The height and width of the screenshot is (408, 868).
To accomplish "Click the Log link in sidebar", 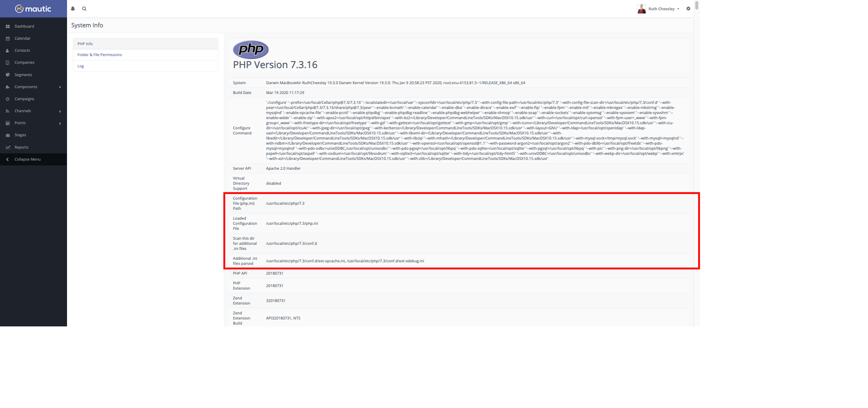I will [x=80, y=66].
